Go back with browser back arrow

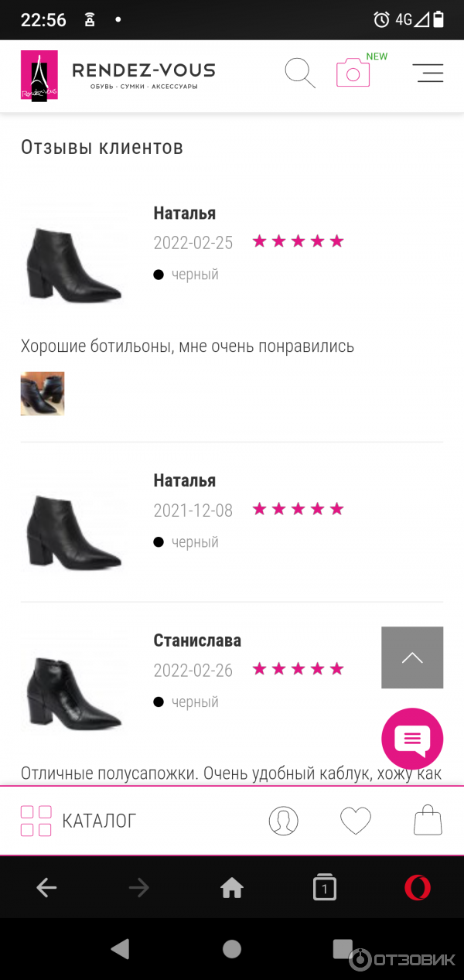coord(46,887)
